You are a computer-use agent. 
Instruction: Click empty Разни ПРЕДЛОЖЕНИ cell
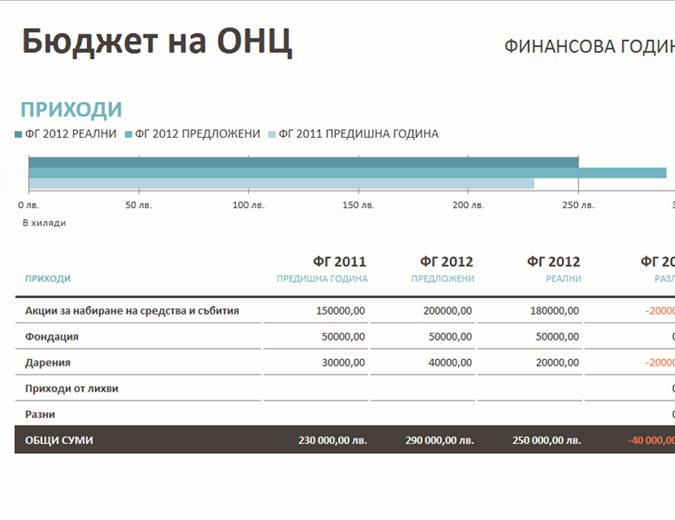pyautogui.click(x=423, y=414)
